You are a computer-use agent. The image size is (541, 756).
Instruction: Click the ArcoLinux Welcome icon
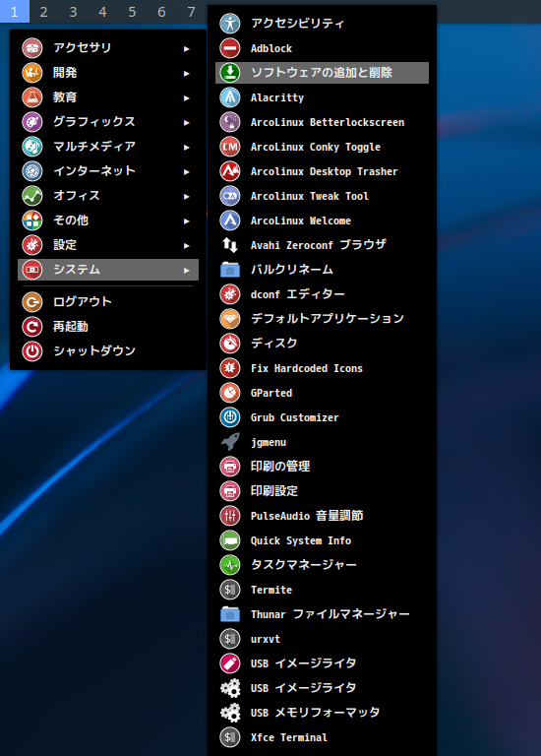point(230,220)
